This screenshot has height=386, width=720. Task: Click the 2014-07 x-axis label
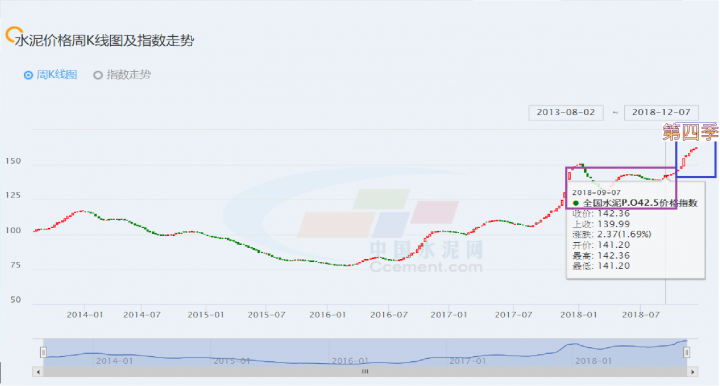pyautogui.click(x=142, y=315)
